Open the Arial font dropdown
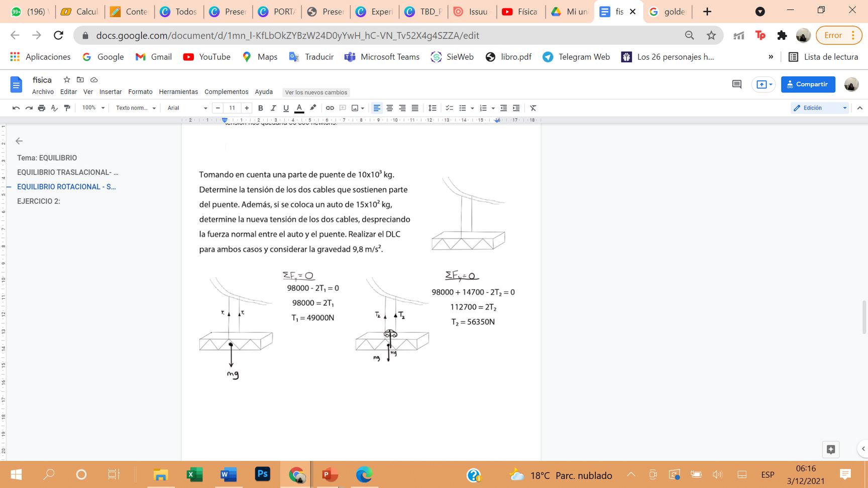This screenshot has width=868, height=488. (x=187, y=108)
